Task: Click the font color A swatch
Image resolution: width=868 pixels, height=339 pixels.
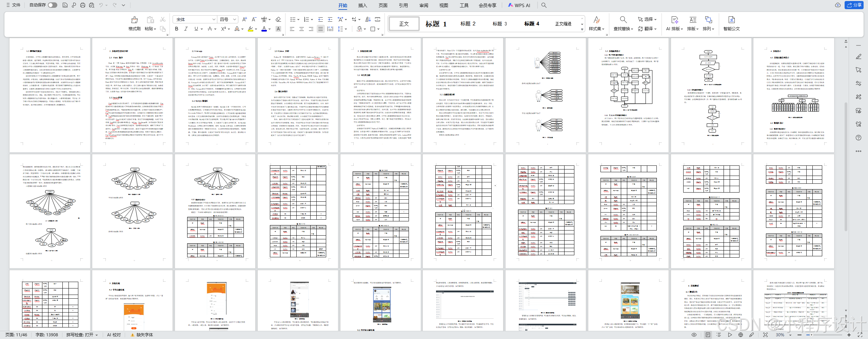Action: (x=264, y=29)
